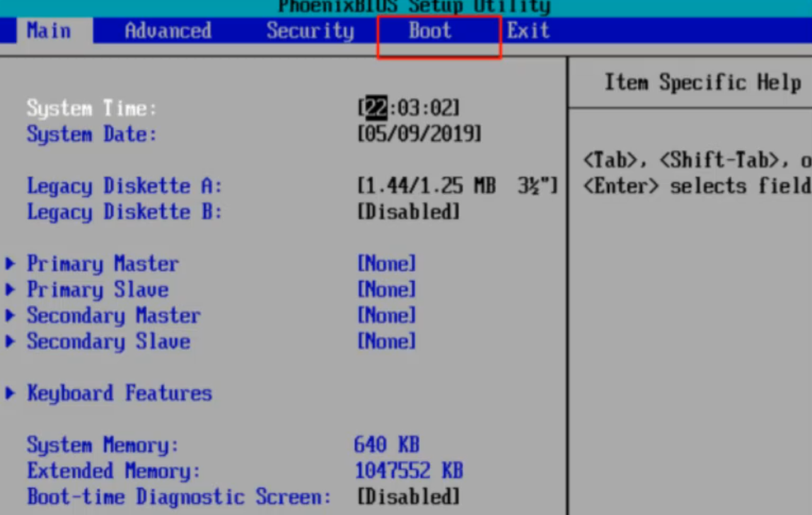Open the Security tab
Screen dimensions: 812x515
310,31
